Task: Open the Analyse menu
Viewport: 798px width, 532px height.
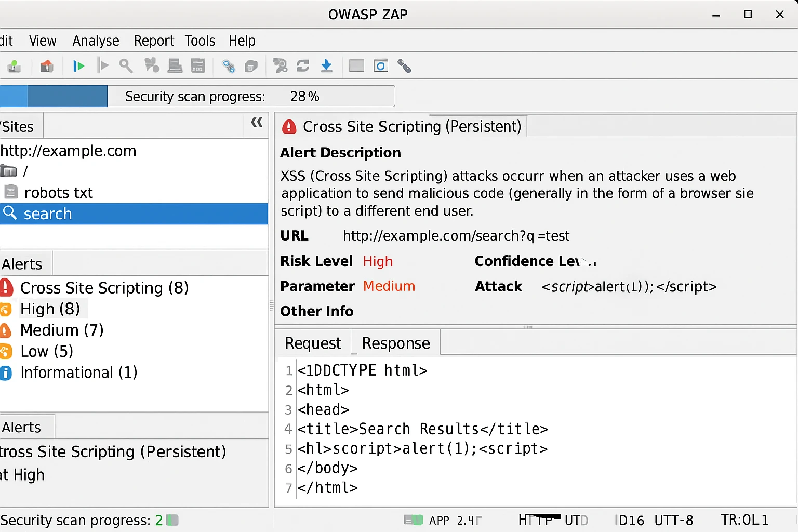Action: click(x=96, y=41)
